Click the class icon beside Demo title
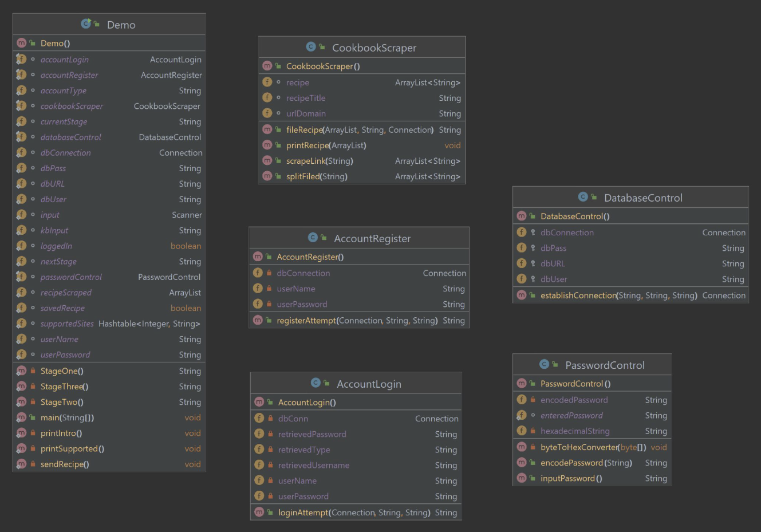761x532 pixels. [86, 23]
